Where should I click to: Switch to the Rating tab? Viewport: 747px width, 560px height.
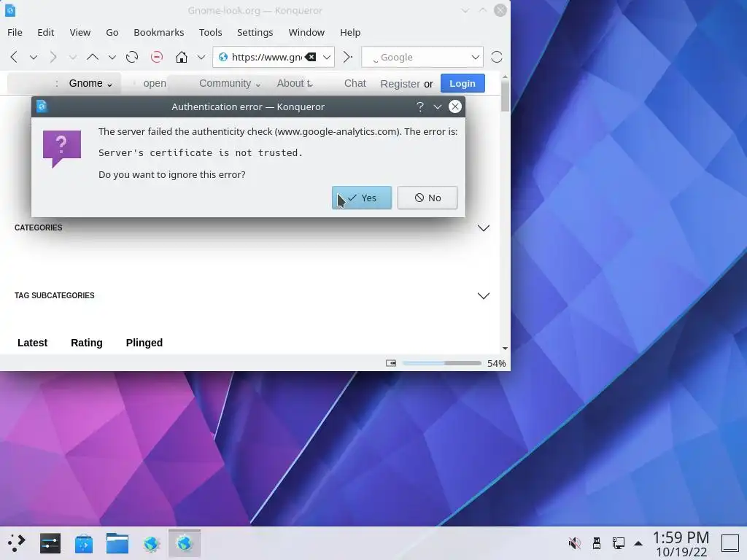tap(87, 343)
